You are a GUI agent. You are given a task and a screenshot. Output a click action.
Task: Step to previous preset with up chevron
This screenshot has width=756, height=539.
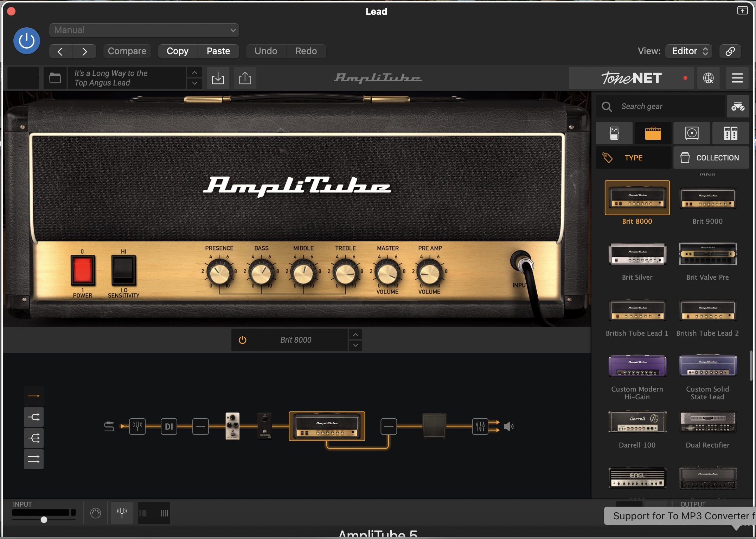pyautogui.click(x=194, y=72)
